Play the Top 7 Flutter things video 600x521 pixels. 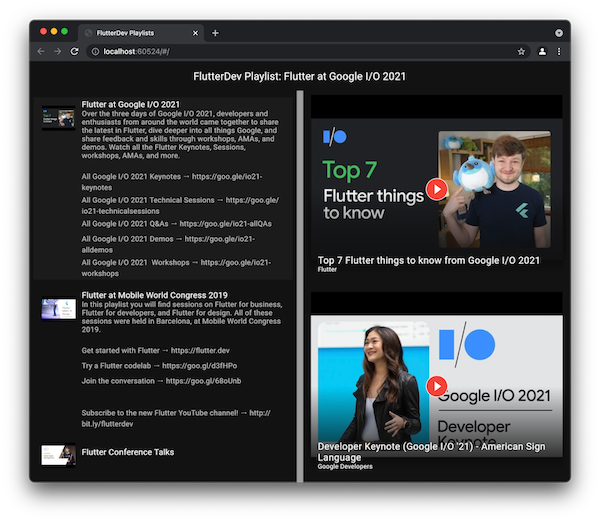[x=436, y=188]
